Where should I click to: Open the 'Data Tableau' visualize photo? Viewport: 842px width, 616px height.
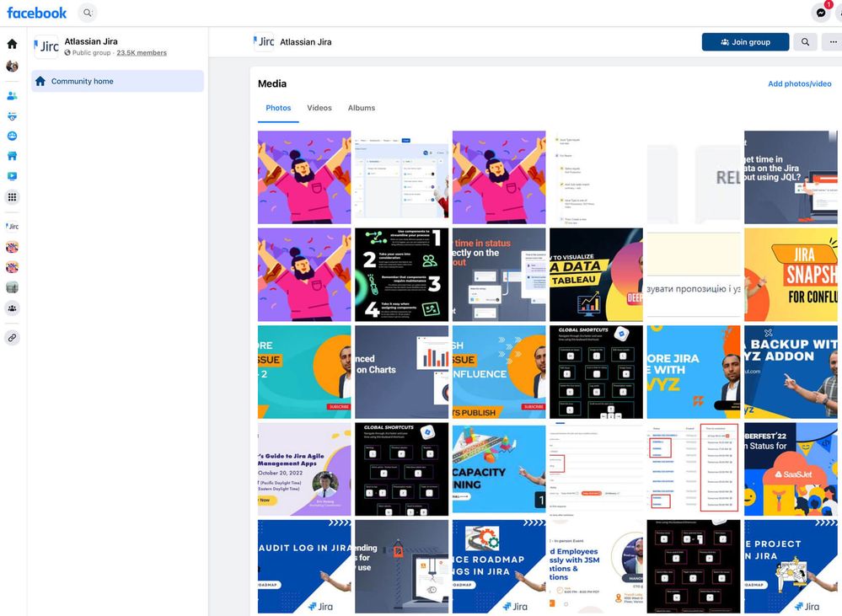[596, 275]
